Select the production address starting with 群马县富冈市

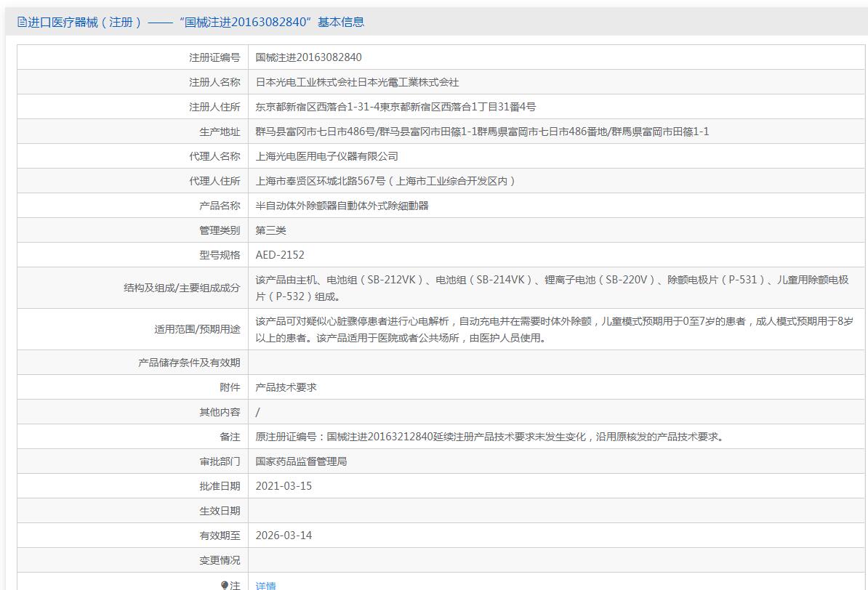(482, 132)
